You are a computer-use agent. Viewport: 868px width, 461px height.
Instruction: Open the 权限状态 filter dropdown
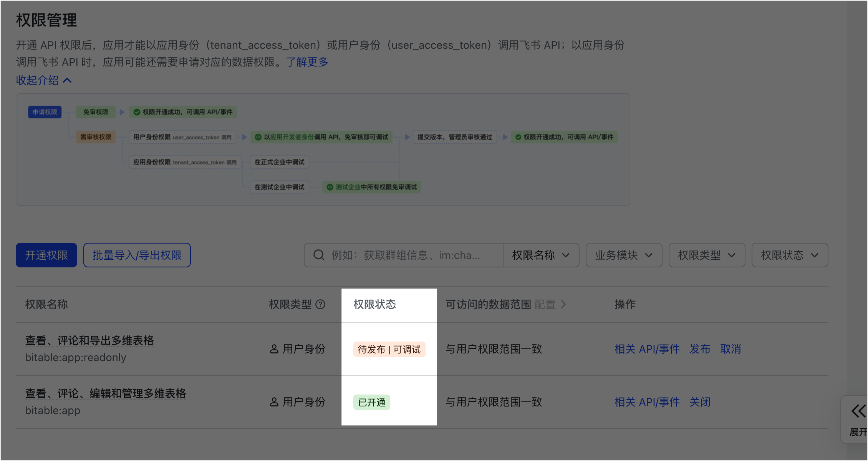[x=790, y=255]
